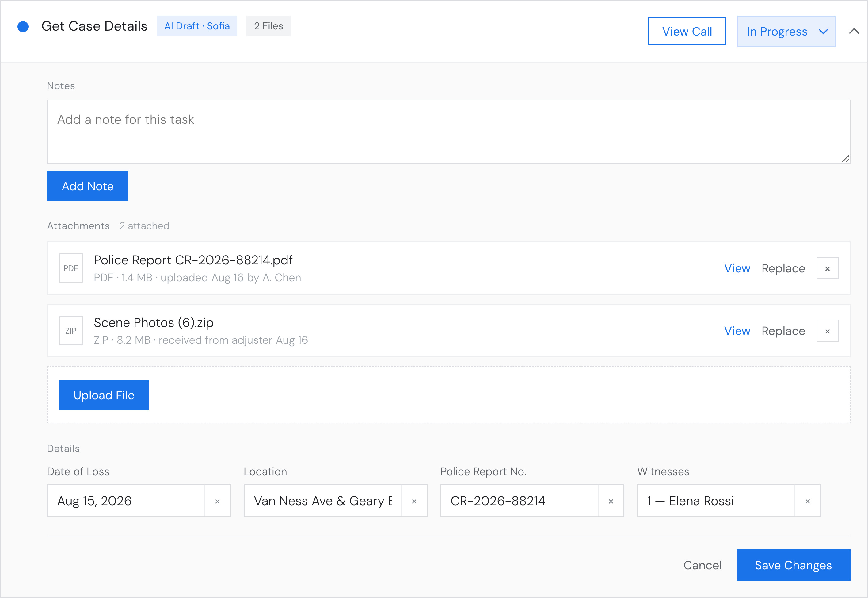
Task: Open the View Call button
Action: (687, 31)
